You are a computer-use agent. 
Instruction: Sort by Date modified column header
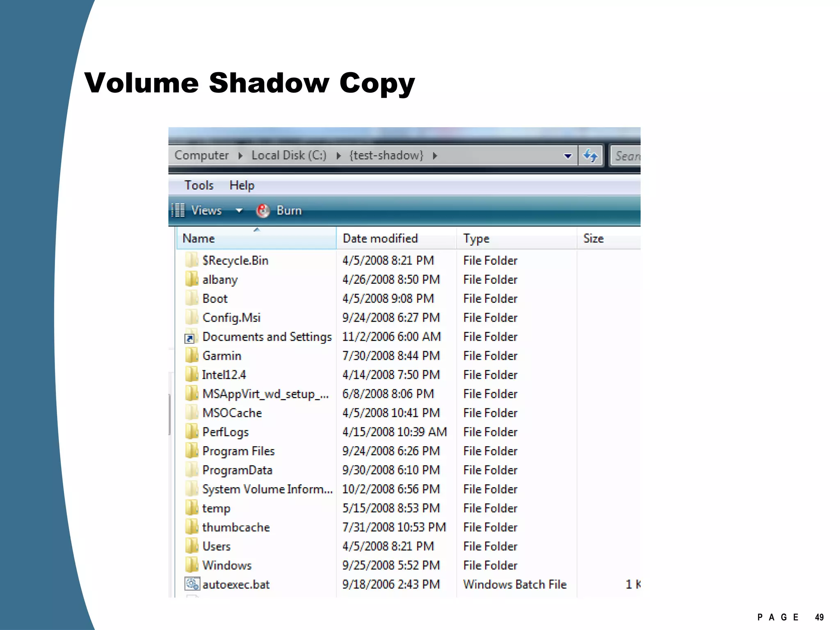point(396,238)
